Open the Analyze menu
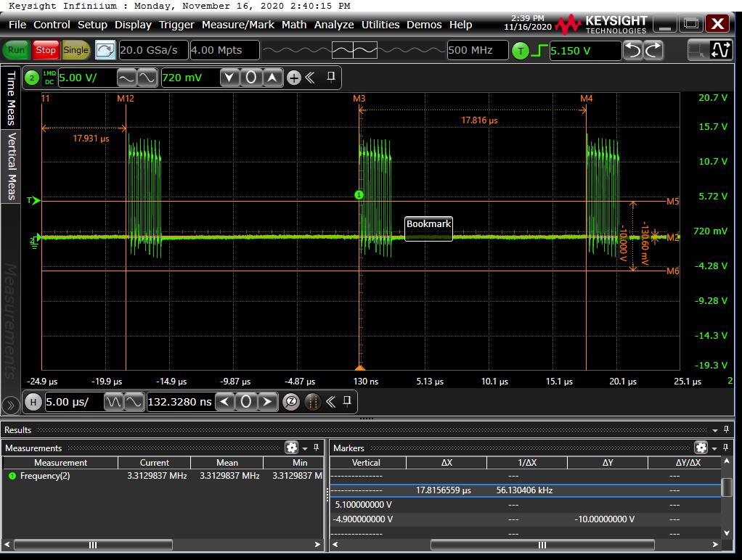Viewport: 742px width, 560px height. [334, 25]
